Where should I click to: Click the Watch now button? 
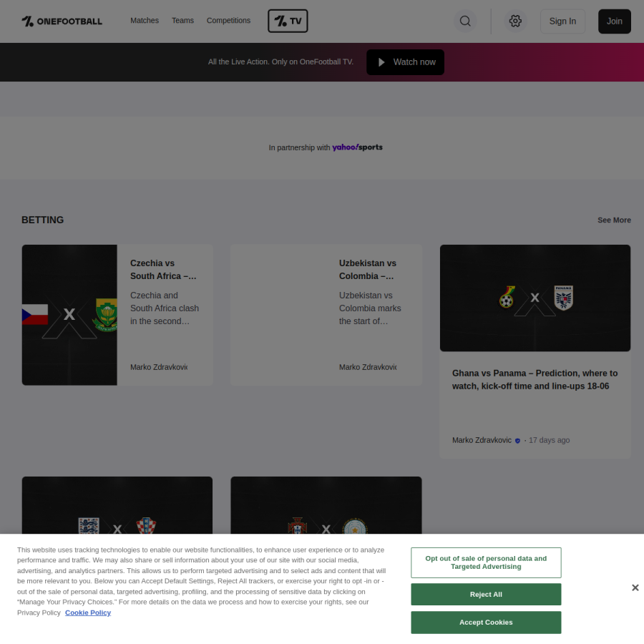[406, 62]
